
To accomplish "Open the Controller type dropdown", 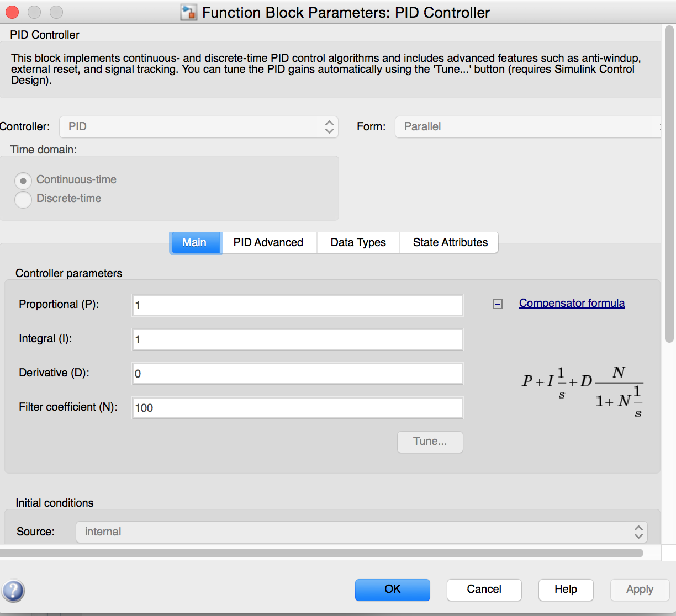I will coord(199,126).
